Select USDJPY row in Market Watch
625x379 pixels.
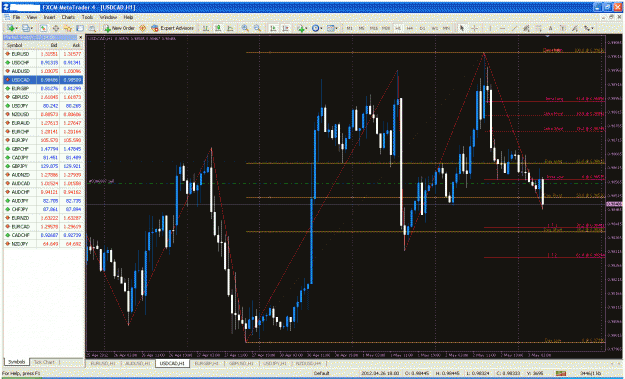point(43,106)
